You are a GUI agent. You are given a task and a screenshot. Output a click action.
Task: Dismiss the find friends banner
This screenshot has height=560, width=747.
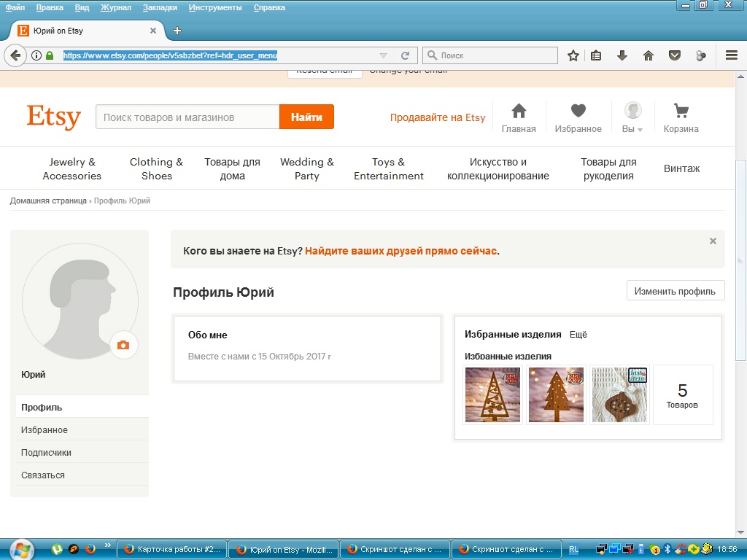click(x=713, y=241)
